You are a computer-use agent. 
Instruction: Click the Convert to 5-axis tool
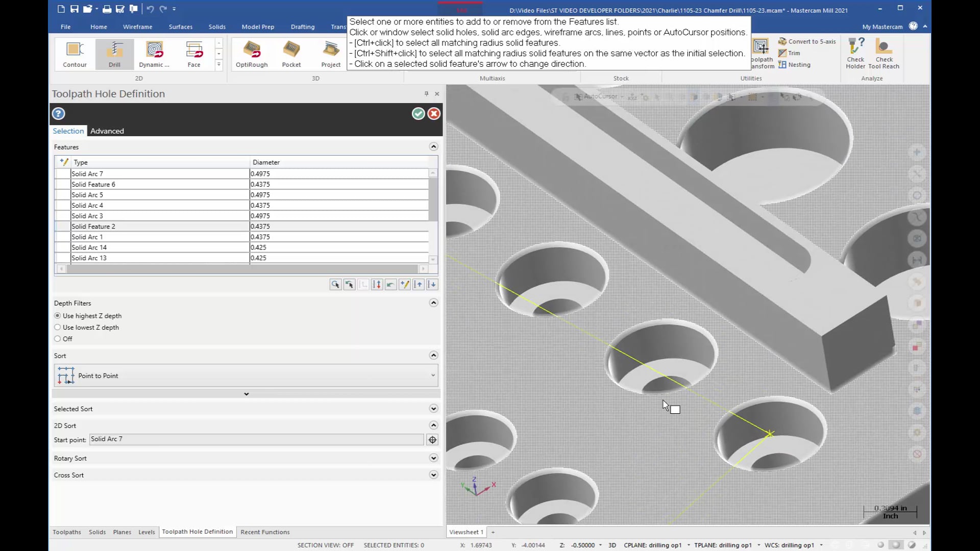(x=807, y=41)
